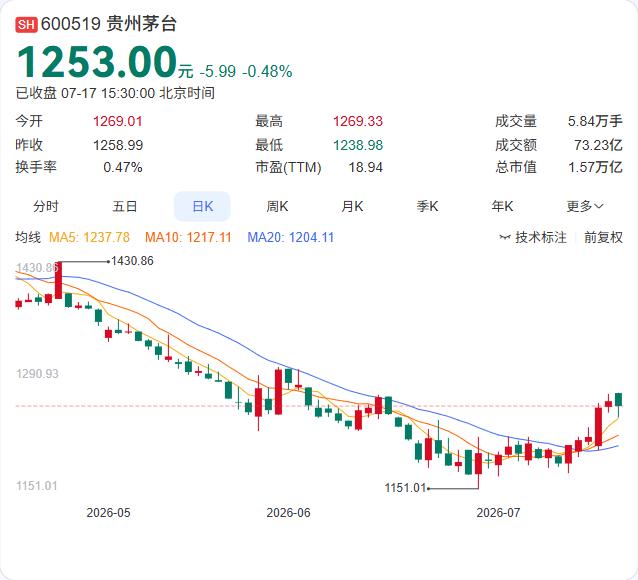This screenshot has width=638, height=580.
Task: Click the 成交量 value 5.84万手
Action: pos(595,121)
